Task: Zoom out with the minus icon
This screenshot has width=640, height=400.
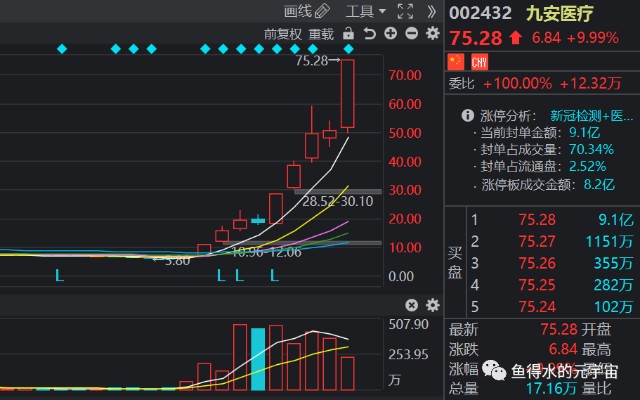Action: pos(411,33)
